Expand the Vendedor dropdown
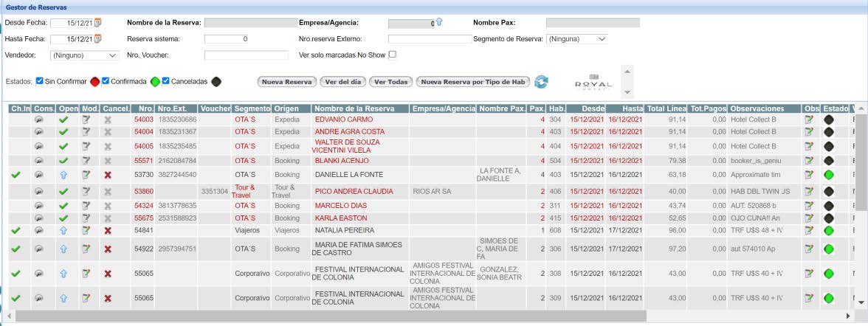This screenshot has height=326, width=868. point(84,55)
